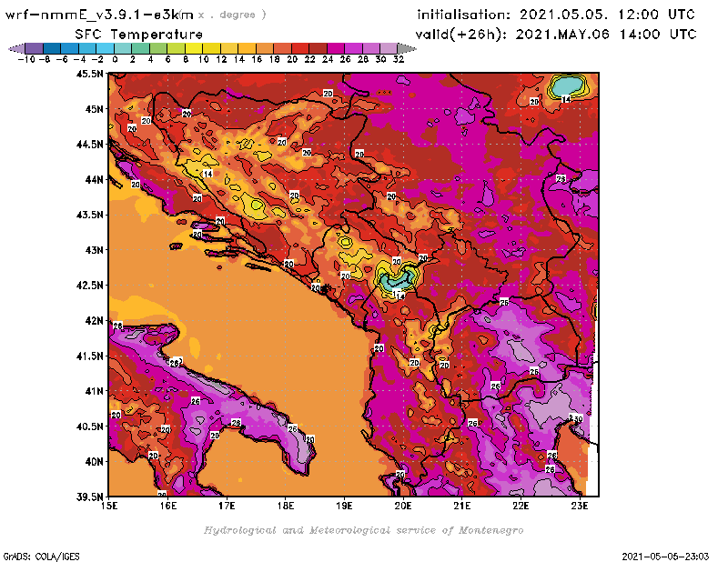728x562 pixels.
Task: Pick the green swatch between 4 and 6
Action: click(x=157, y=48)
